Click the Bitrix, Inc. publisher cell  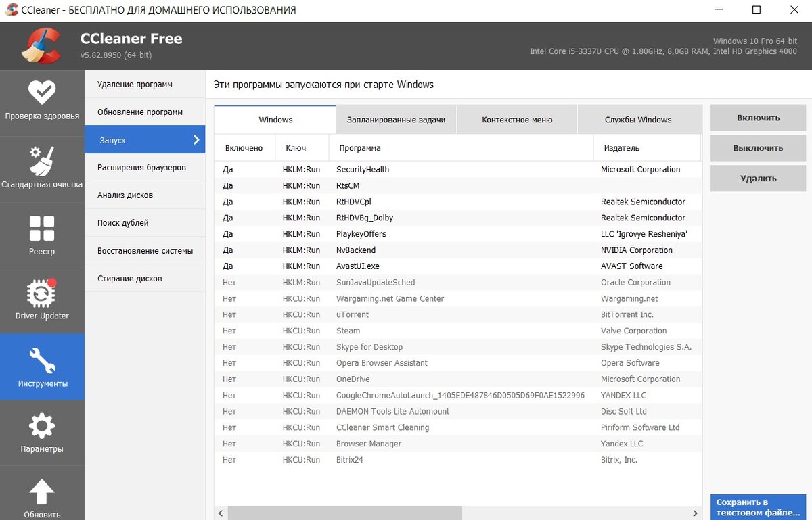point(619,460)
